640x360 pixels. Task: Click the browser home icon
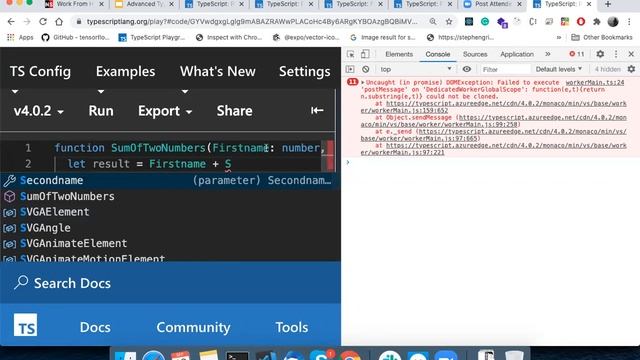[x=59, y=22]
